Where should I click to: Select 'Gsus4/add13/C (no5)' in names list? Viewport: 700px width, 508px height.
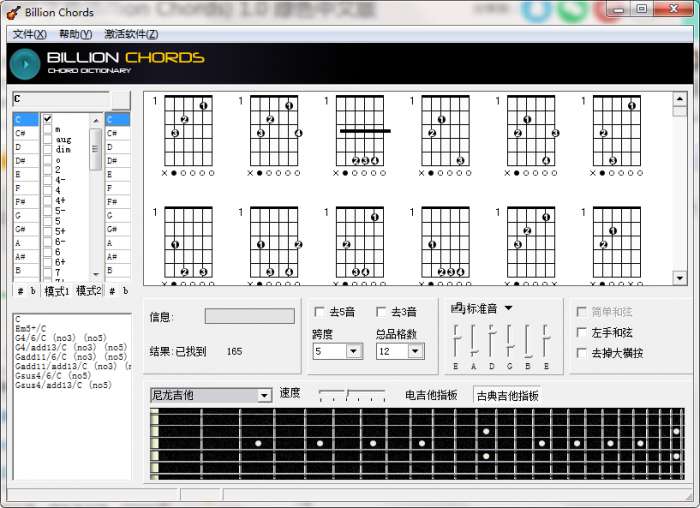(64, 385)
